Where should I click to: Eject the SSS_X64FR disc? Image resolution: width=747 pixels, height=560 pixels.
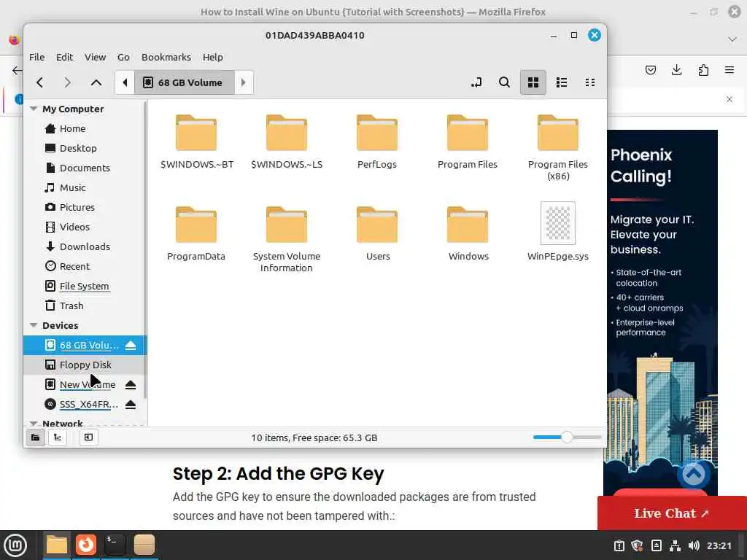131,404
